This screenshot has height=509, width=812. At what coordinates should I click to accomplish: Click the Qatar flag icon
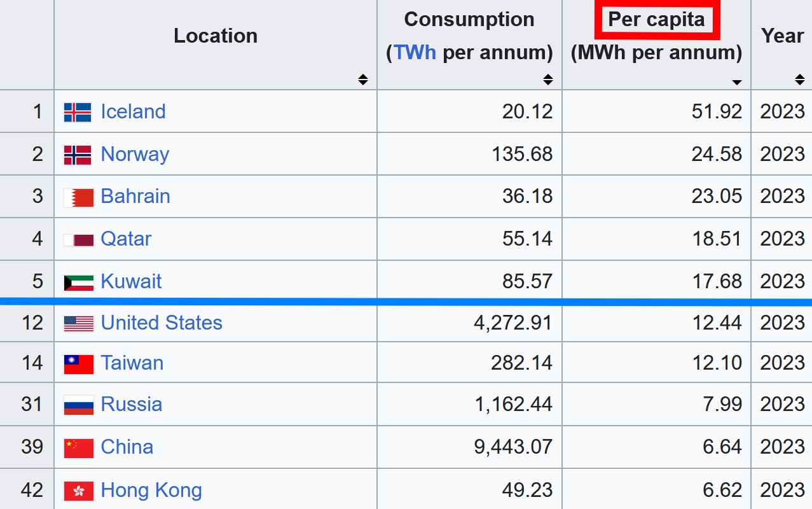click(78, 239)
